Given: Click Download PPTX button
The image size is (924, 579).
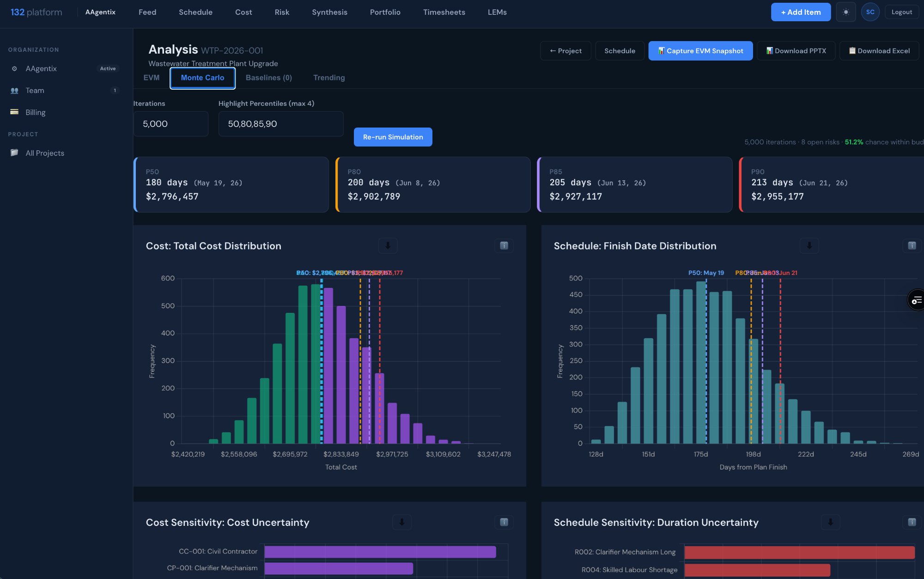Looking at the screenshot, I should (x=796, y=51).
